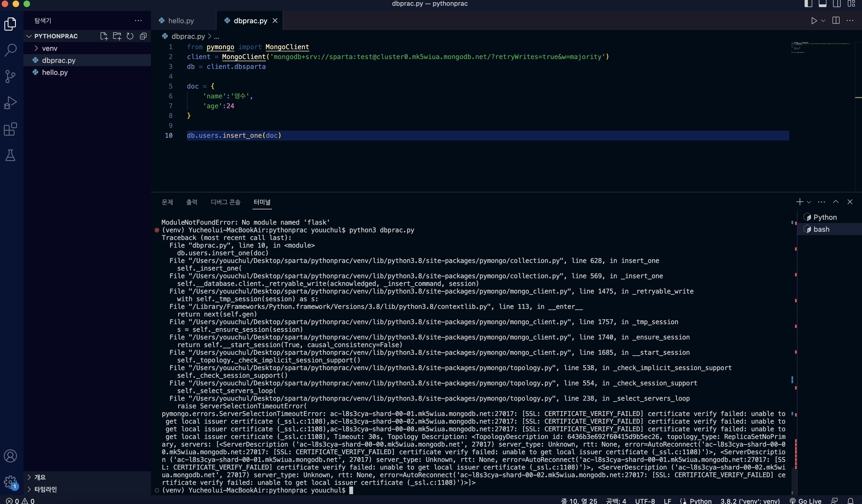Image resolution: width=862 pixels, height=504 pixels.
Task: Open the Testing flask view
Action: (10, 155)
